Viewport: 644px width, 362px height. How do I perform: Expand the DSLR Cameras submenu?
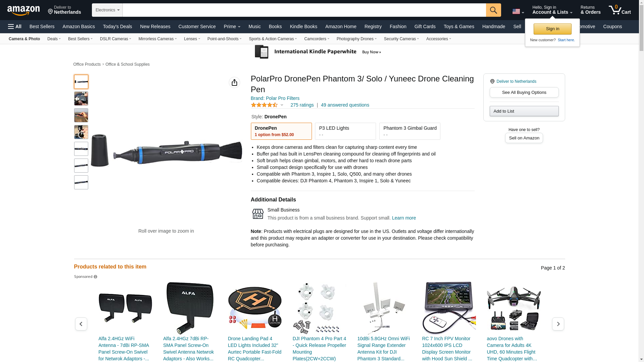pyautogui.click(x=115, y=39)
